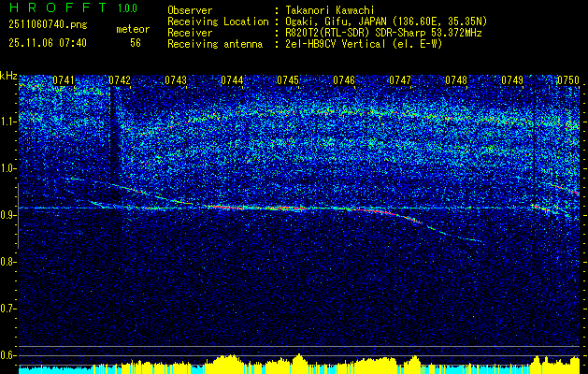Viewport: 588px width, 374px height.
Task: Click the 0746 time marker
Action: point(344,80)
